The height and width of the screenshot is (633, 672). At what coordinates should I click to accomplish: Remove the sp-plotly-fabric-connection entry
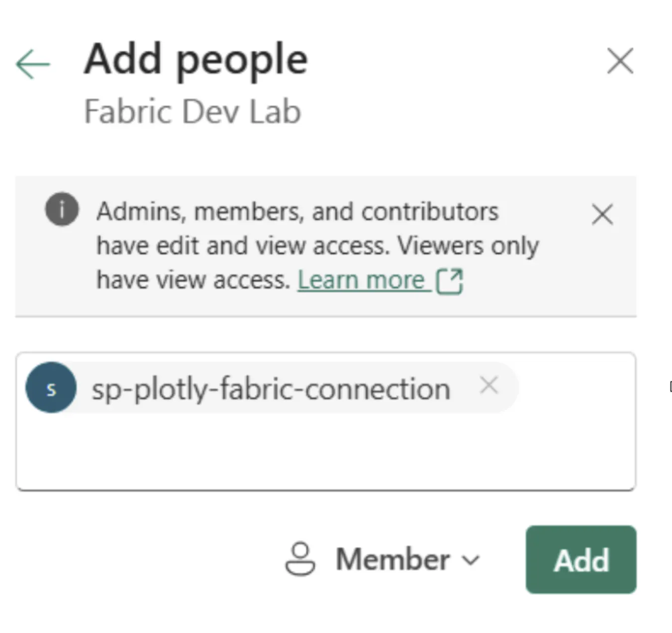[489, 386]
